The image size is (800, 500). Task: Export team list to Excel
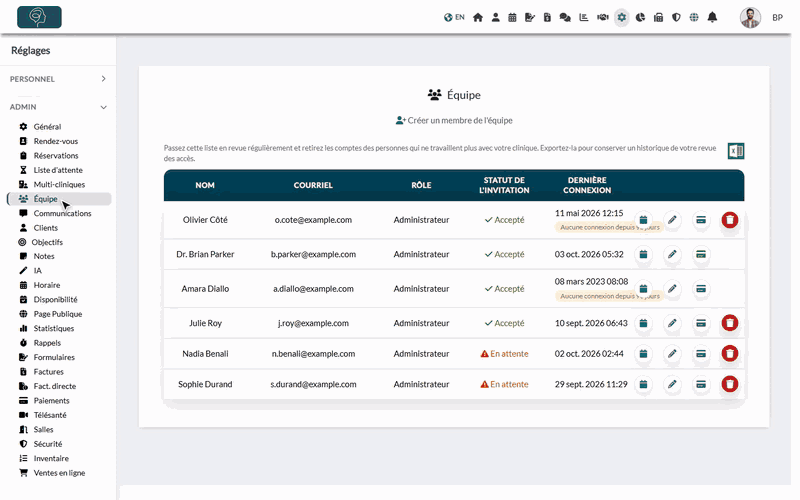[x=736, y=151]
